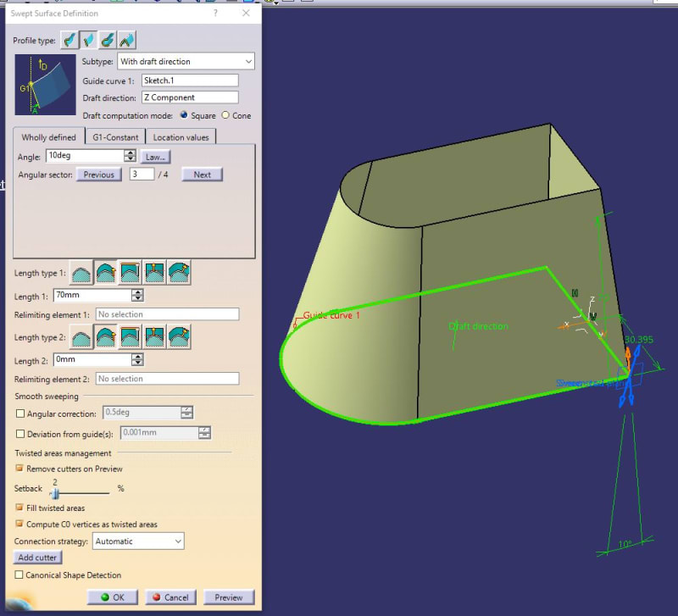Enable Deviation from guide(s) checkbox

[19, 434]
